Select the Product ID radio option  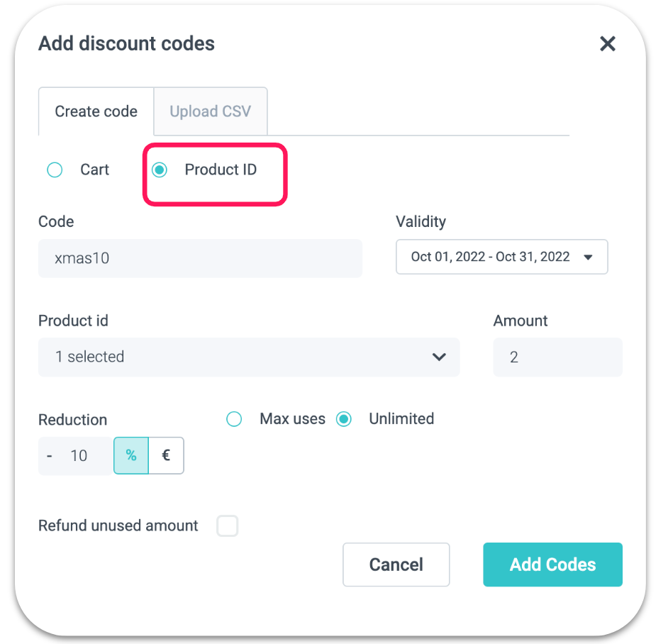pyautogui.click(x=160, y=170)
